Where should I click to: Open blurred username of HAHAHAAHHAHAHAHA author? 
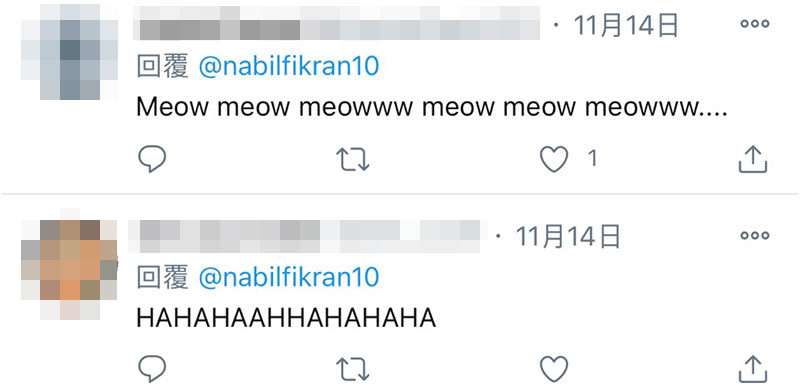(x=304, y=236)
